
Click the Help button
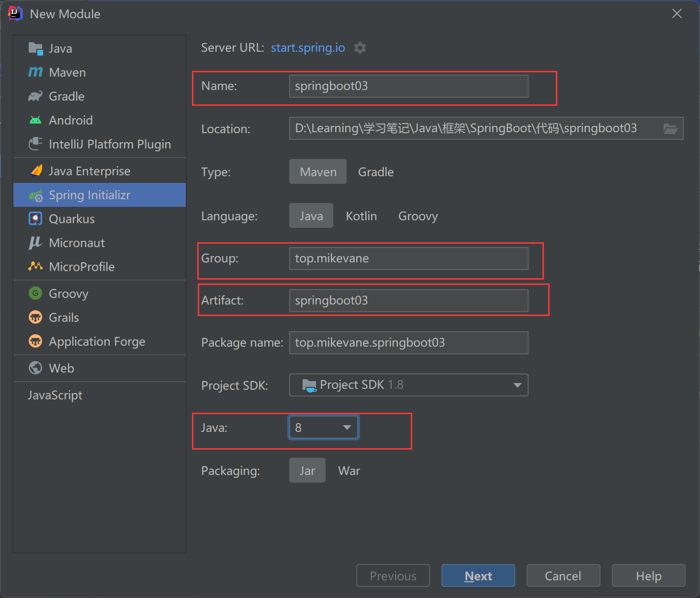[648, 575]
